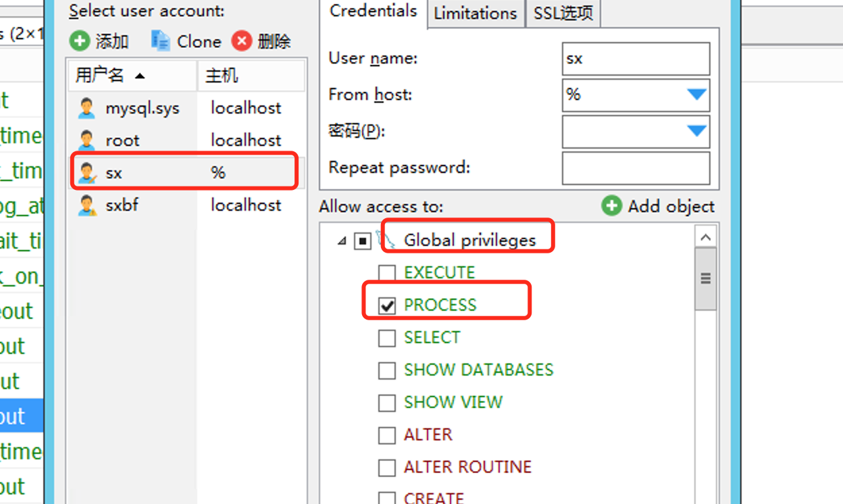Click the red Delete user icon
This screenshot has height=504, width=843.
pyautogui.click(x=241, y=41)
